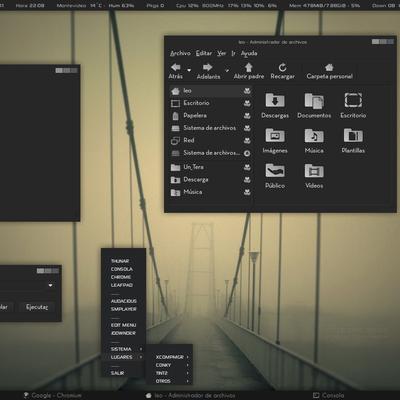Image resolution: width=400 pixels, height=400 pixels.
Task: Open the Plantillas folder
Action: 353,141
